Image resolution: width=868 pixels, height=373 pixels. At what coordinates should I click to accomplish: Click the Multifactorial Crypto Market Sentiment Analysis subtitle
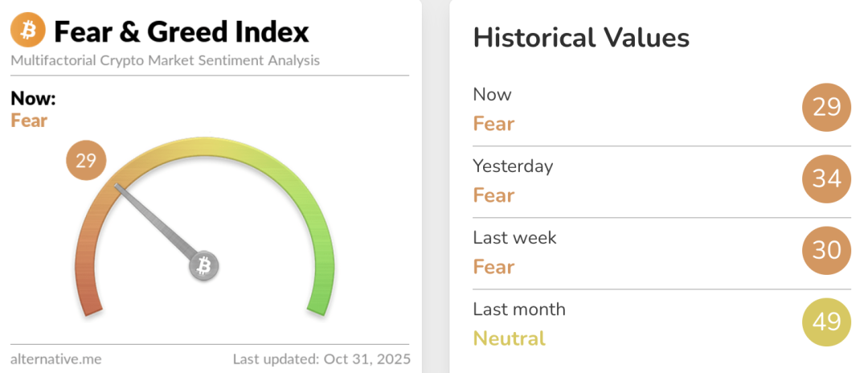click(165, 60)
